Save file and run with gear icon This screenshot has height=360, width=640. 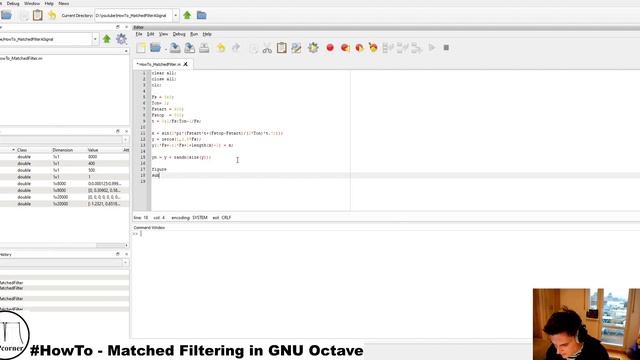coord(313,48)
